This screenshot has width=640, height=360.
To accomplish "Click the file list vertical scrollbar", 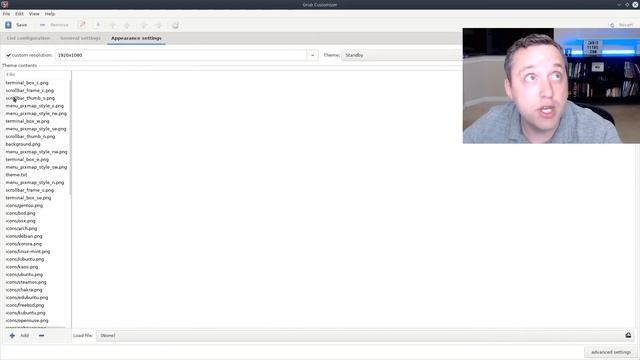I will tap(70, 137).
